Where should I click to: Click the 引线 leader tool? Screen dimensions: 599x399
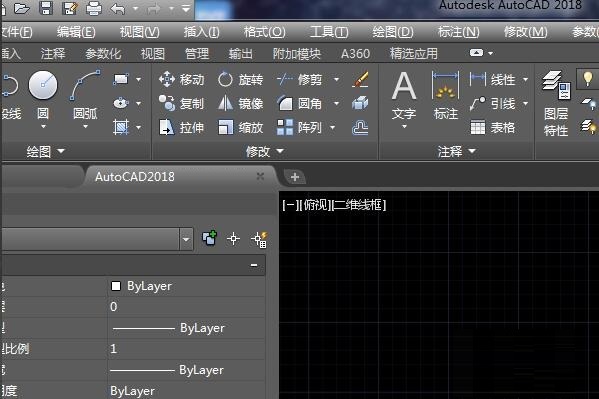[492, 103]
